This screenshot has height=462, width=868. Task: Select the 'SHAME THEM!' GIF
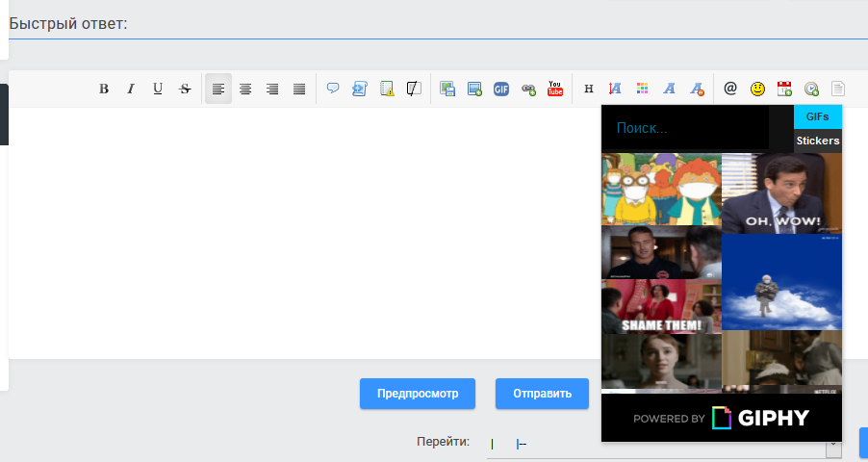point(661,306)
